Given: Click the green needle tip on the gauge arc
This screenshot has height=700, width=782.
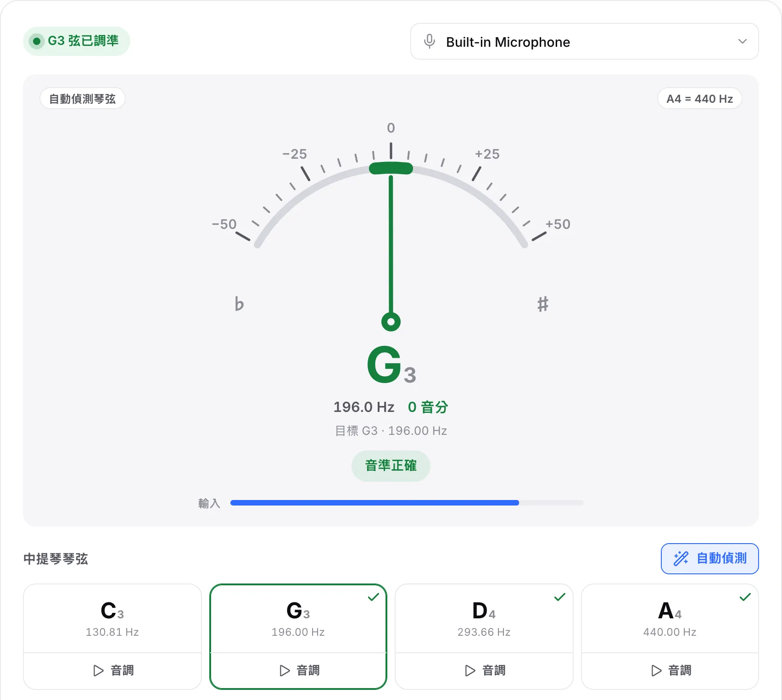Looking at the screenshot, I should (x=391, y=168).
